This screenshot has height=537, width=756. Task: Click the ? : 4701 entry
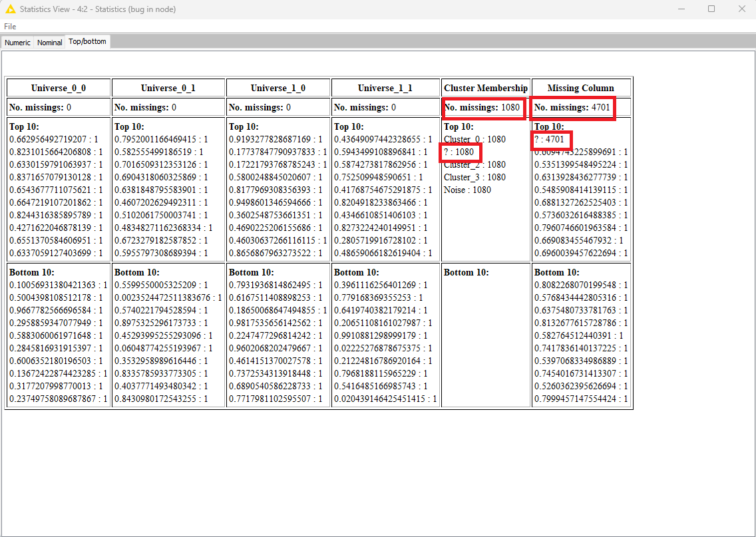pyautogui.click(x=550, y=140)
